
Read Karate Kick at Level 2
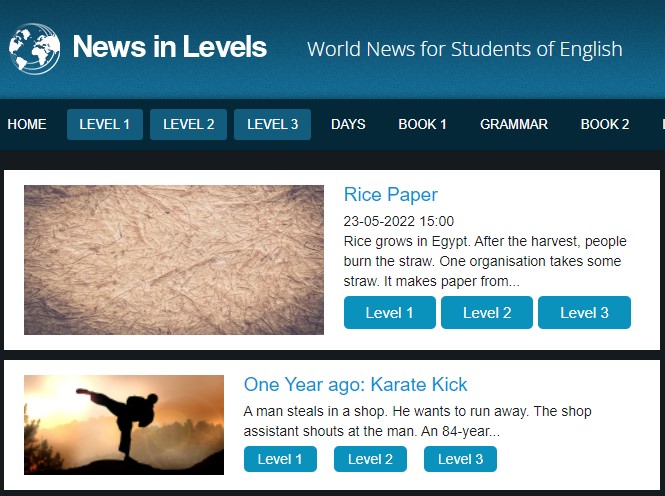pyautogui.click(x=370, y=459)
